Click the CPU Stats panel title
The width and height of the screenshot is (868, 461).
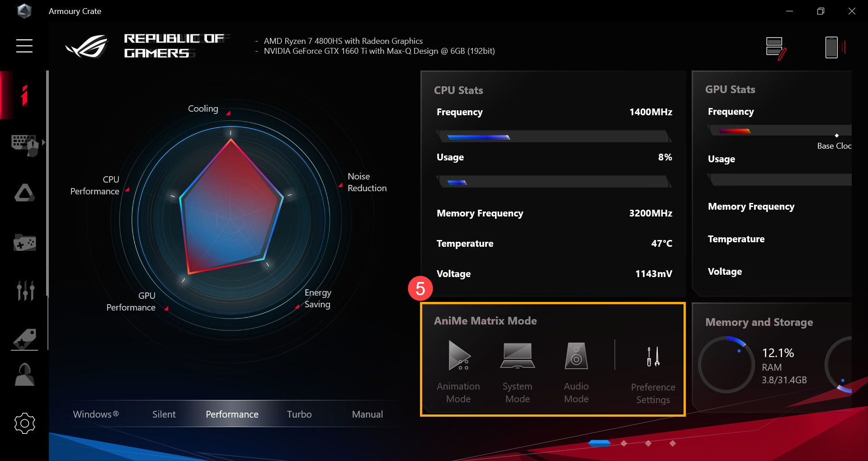pos(458,90)
